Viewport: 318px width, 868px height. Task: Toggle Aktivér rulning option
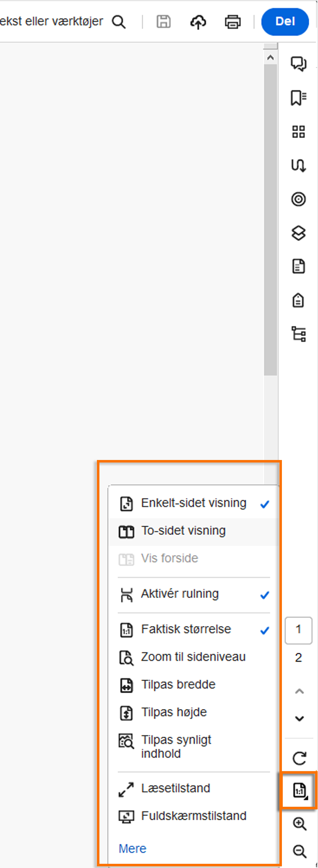tap(180, 594)
